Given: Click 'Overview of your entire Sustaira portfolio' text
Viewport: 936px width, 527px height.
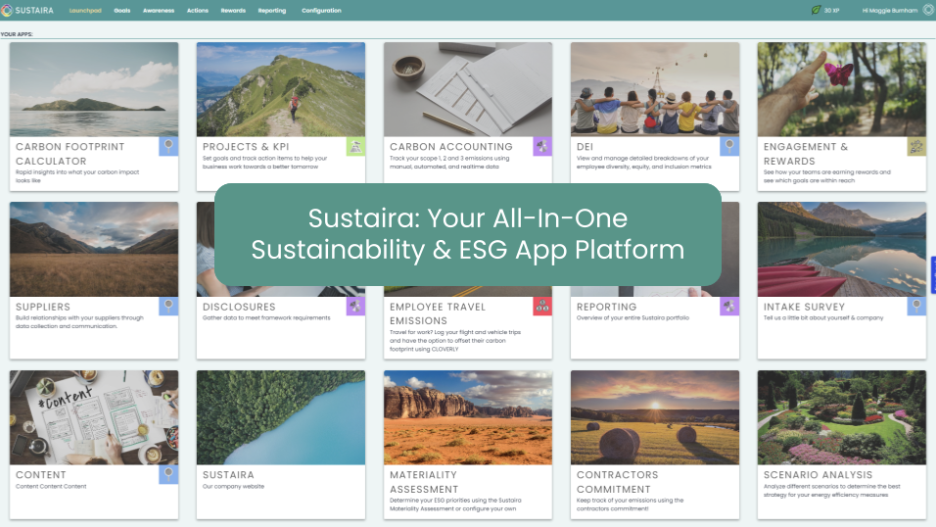Looking at the screenshot, I should pos(633,318).
